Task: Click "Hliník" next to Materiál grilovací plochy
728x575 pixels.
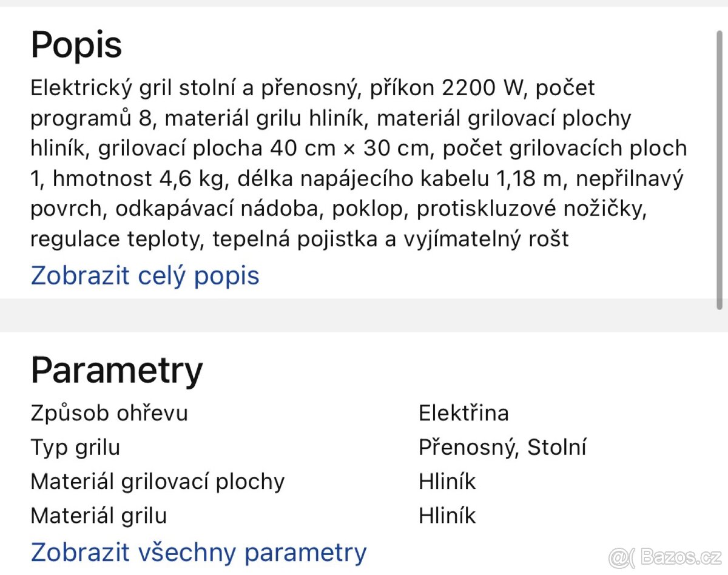Action: coord(447,482)
